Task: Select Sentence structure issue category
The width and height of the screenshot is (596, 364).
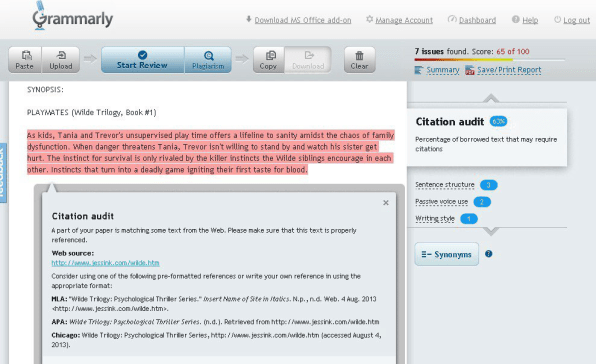Action: click(x=445, y=185)
